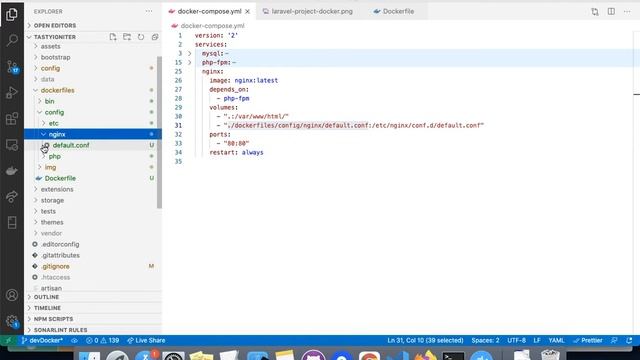Close the docker-compose.yml tab
Image resolution: width=640 pixels, height=360 pixels.
[x=247, y=11]
